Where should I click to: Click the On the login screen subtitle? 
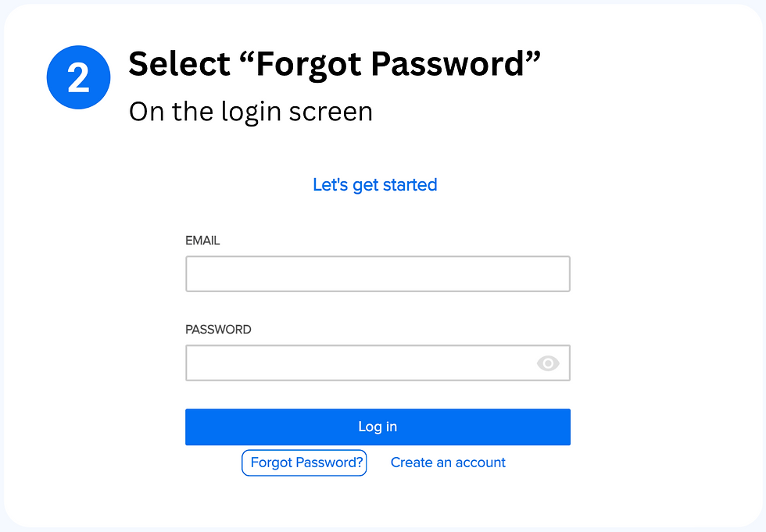(x=251, y=112)
